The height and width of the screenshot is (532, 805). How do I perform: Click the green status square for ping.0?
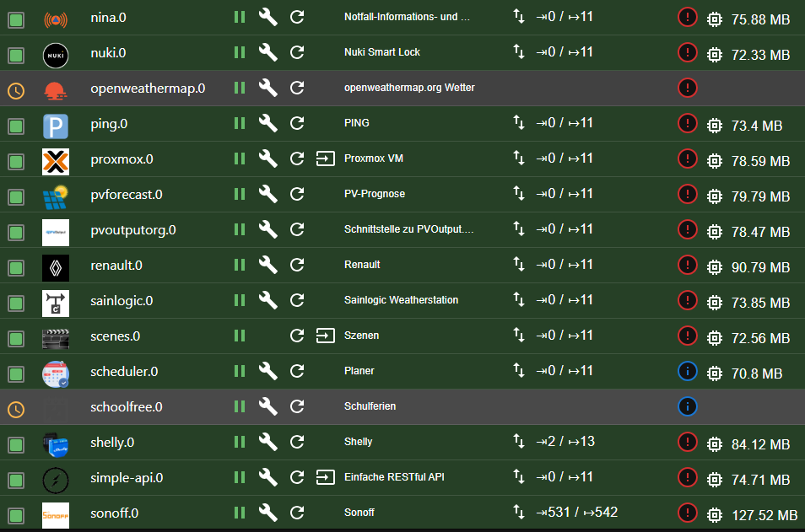[16, 126]
